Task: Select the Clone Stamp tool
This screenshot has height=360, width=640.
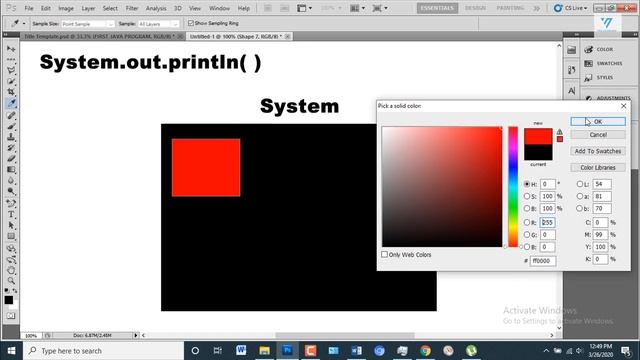Action: pos(11,137)
